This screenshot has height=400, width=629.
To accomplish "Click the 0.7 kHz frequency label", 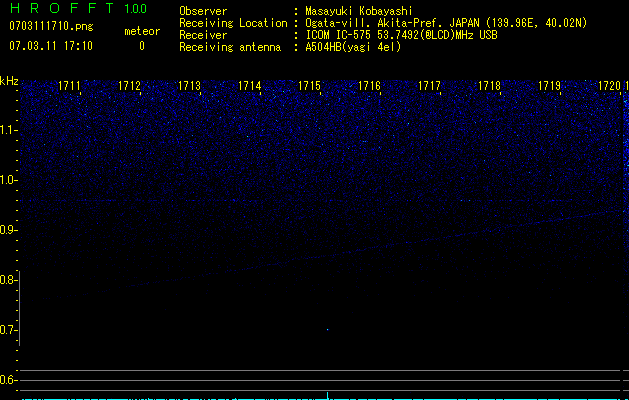I will tap(9, 330).
